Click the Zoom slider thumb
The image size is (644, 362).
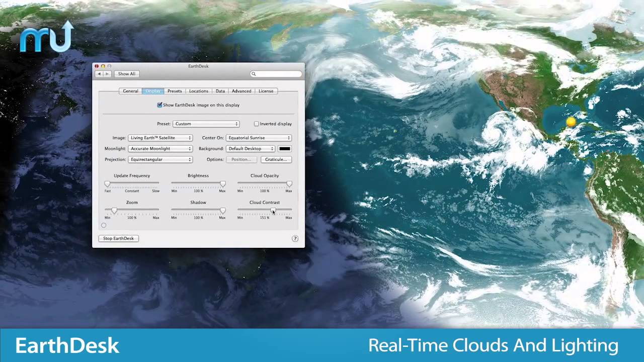point(114,211)
